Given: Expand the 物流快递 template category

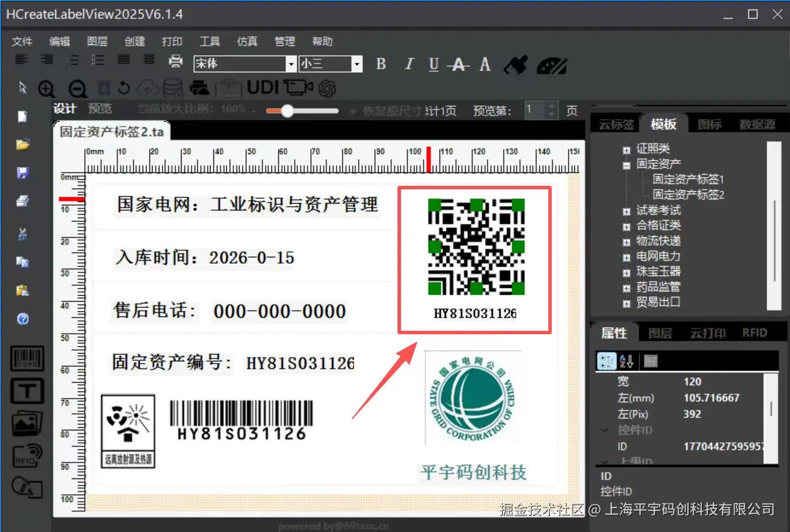Looking at the screenshot, I should (x=626, y=242).
